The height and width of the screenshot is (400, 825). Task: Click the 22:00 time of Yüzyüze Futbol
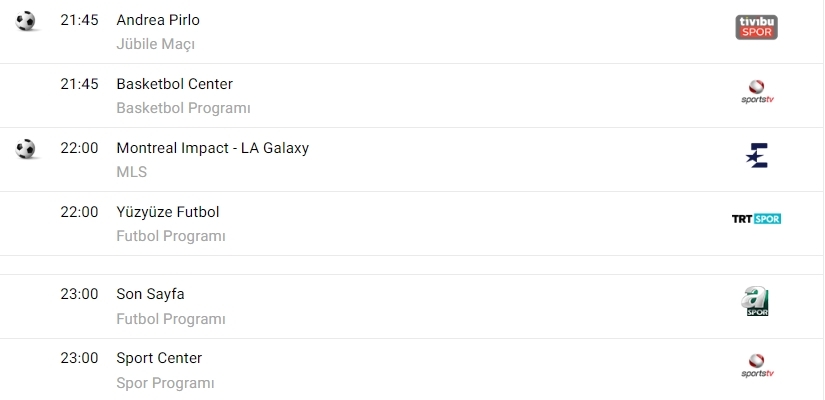pos(79,212)
